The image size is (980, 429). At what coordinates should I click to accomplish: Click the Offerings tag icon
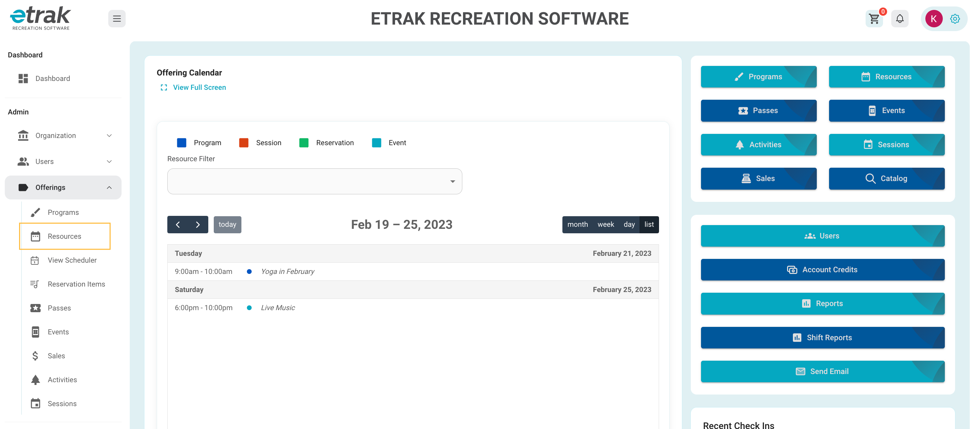23,187
